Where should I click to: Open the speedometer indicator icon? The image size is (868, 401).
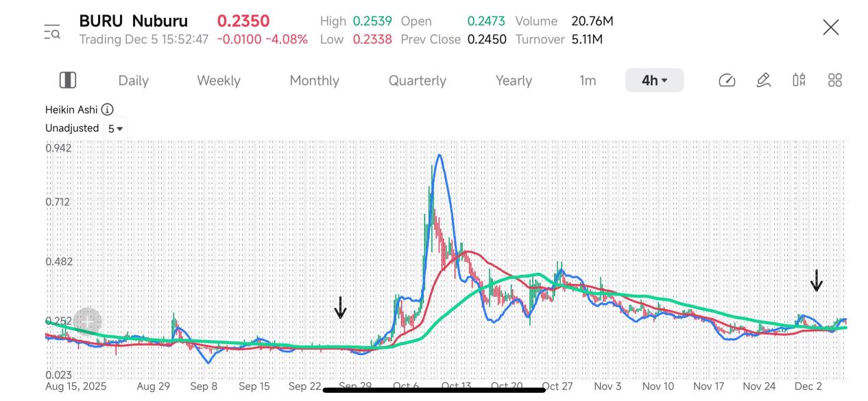point(727,80)
